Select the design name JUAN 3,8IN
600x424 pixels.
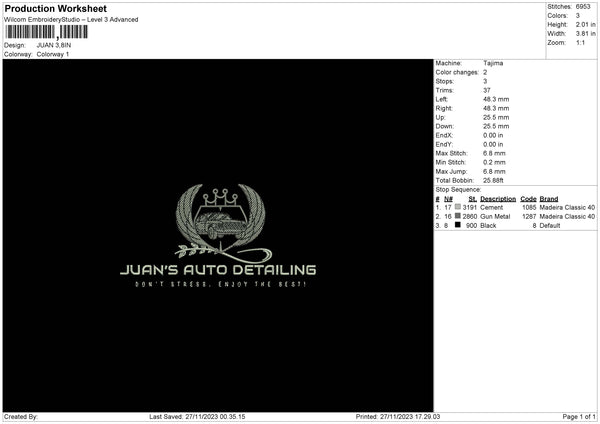pos(54,45)
